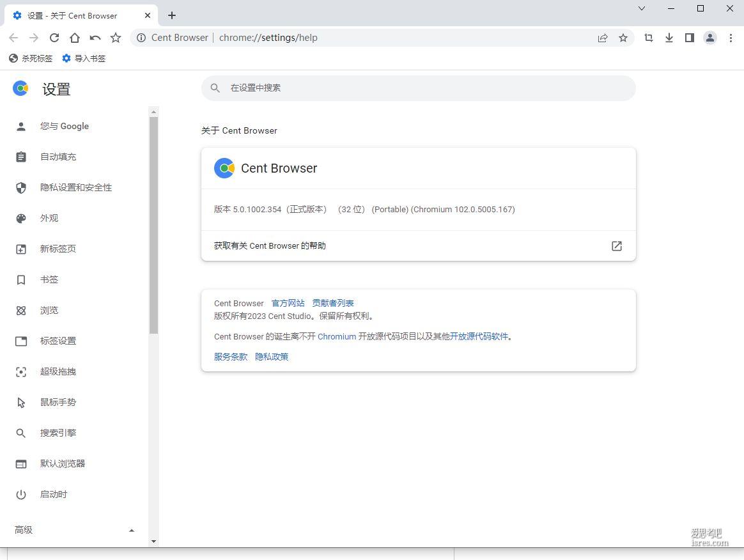This screenshot has height=560, width=744.
Task: Click the Cent Browser logo in about card
Action: [x=224, y=168]
